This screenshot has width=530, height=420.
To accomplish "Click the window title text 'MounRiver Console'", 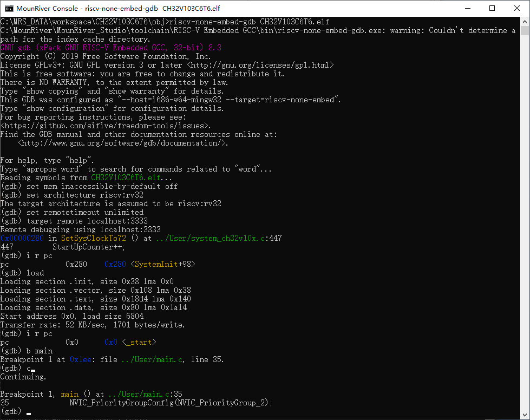I will pyautogui.click(x=48, y=9).
